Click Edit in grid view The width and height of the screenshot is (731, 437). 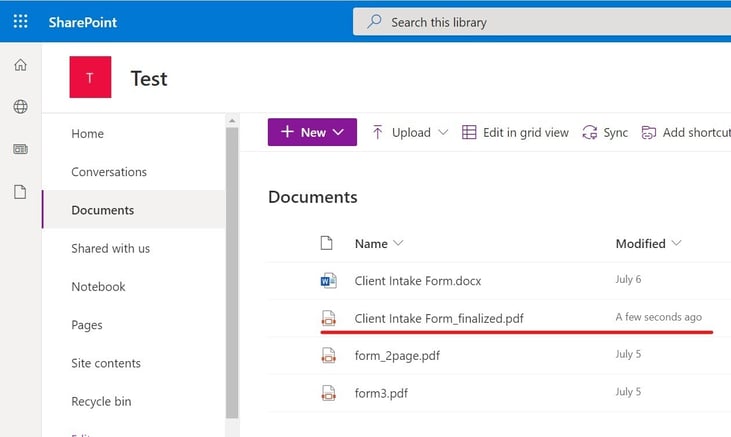point(515,132)
